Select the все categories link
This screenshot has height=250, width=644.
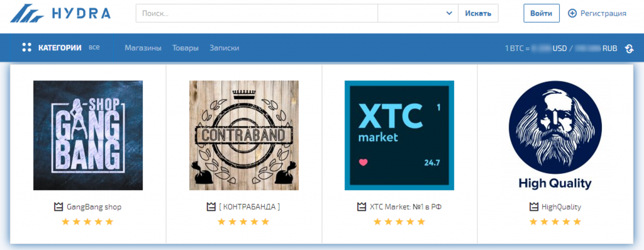[x=94, y=47]
